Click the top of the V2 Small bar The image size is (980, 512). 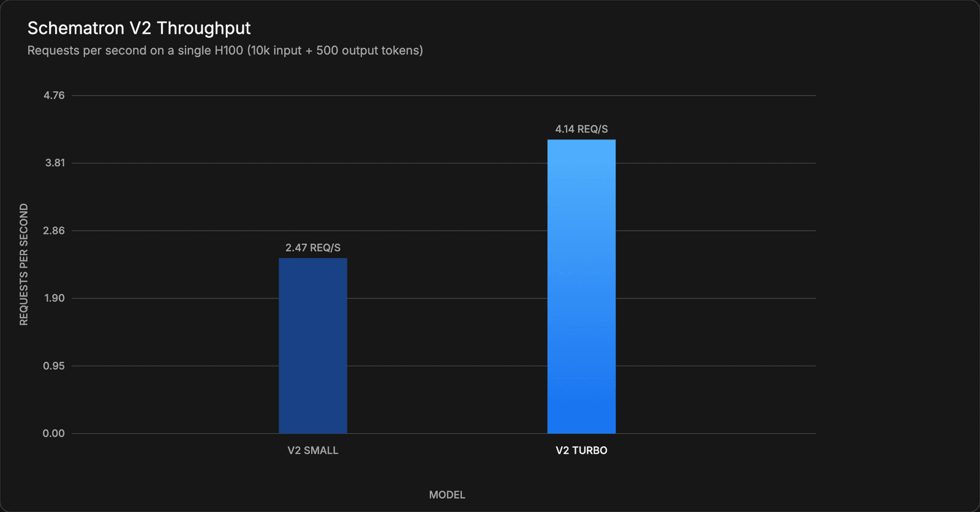313,259
